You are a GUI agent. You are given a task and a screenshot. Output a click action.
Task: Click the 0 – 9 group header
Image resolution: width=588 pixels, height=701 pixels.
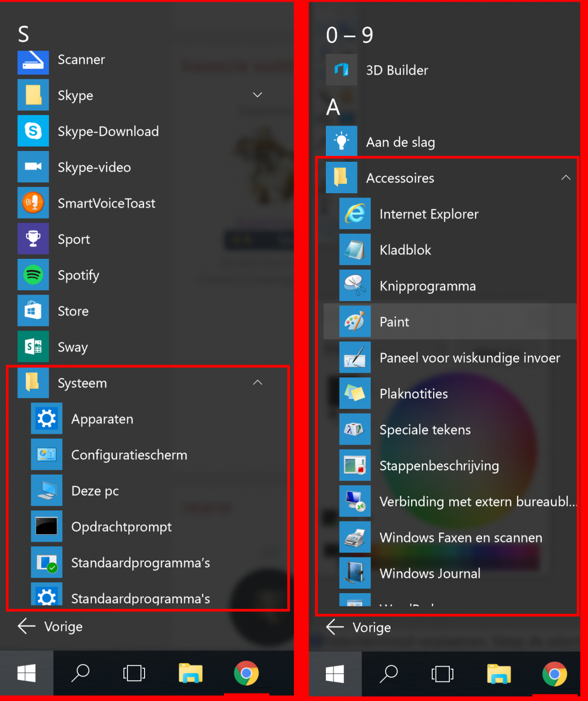point(349,35)
